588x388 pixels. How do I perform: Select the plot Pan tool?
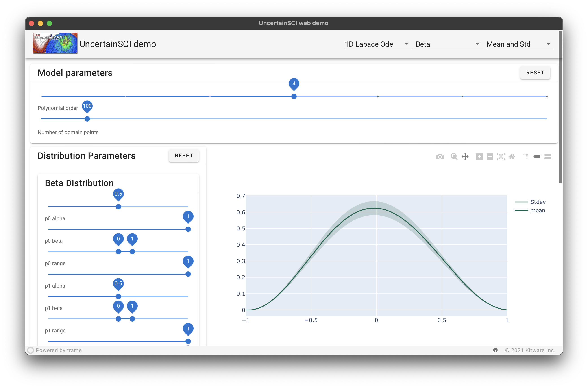tap(465, 157)
